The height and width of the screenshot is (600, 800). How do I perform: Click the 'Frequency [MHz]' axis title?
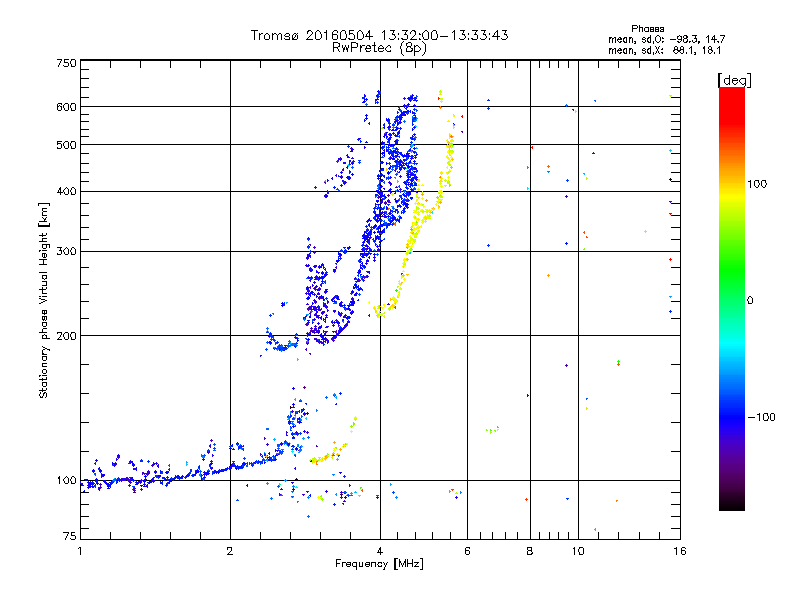coord(379,564)
